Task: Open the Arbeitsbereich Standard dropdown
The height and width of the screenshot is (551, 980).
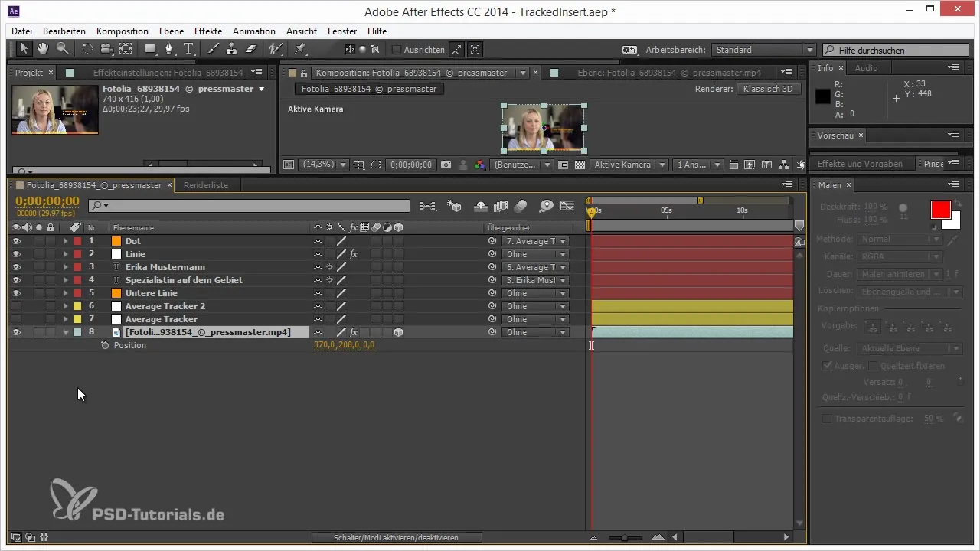Action: 763,50
